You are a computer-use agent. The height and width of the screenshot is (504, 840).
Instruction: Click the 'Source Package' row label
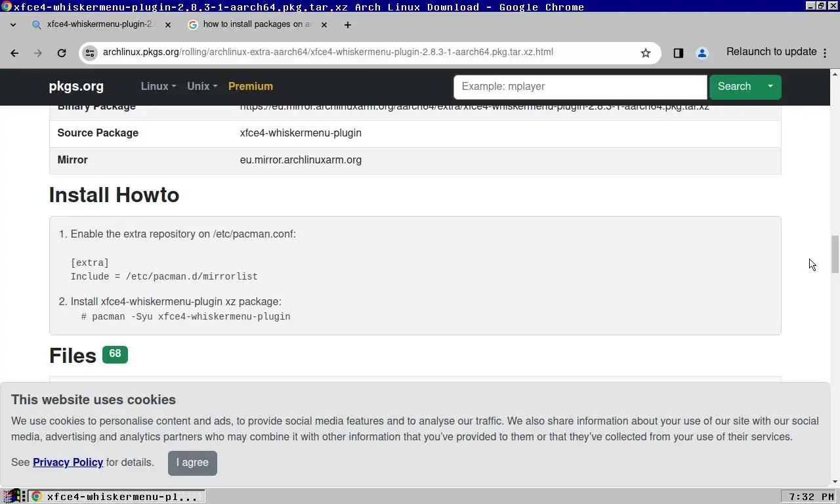click(x=98, y=133)
